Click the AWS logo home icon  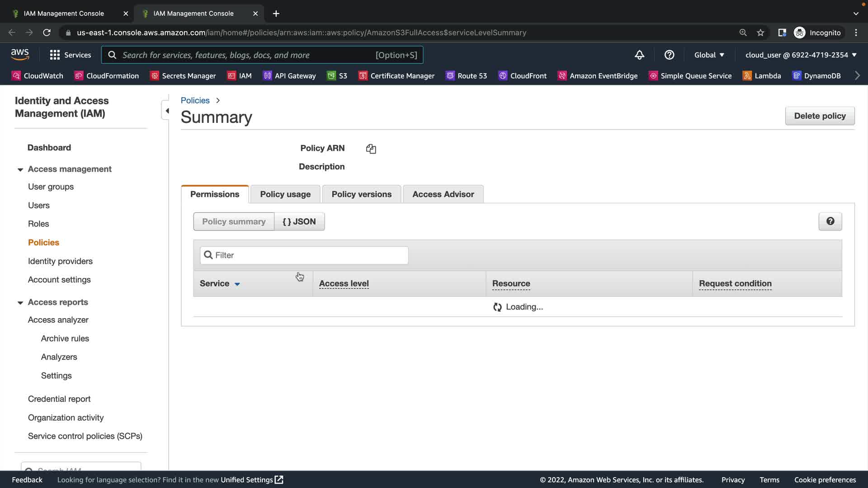[20, 55]
